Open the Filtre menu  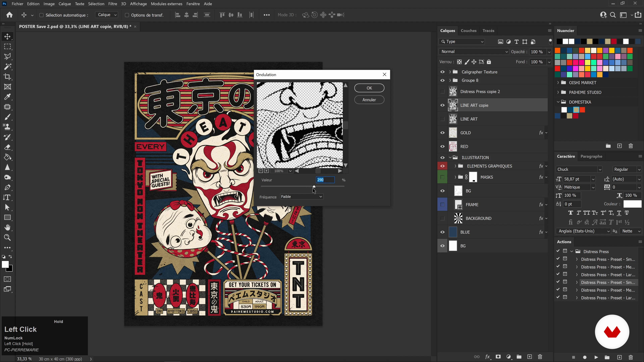[113, 4]
